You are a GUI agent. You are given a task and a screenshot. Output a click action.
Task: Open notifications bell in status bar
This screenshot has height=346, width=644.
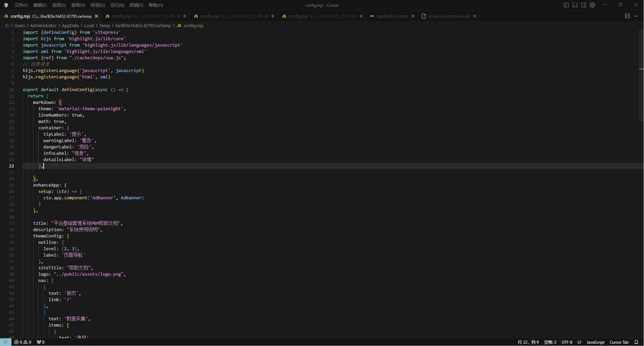click(637, 342)
